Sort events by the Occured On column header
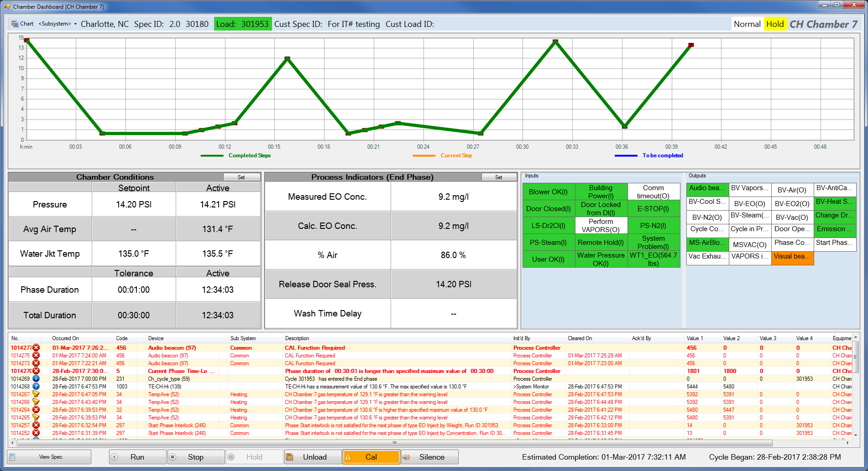 (x=65, y=338)
